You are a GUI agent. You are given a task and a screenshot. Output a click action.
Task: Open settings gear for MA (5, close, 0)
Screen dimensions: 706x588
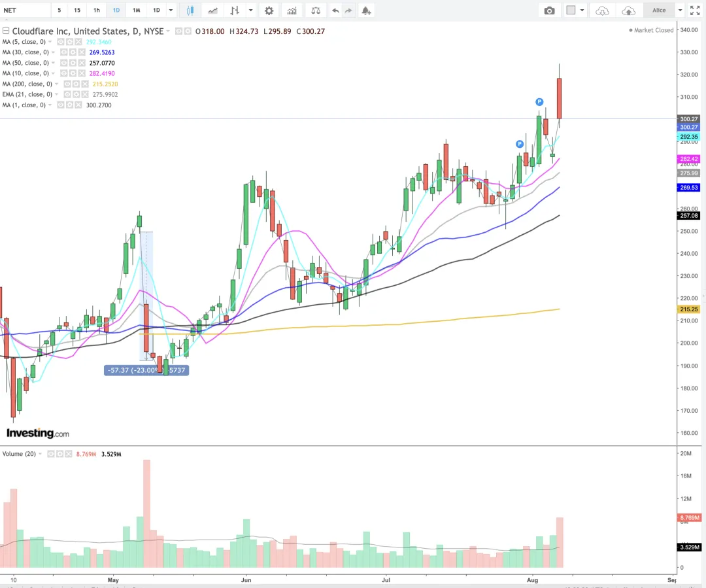[70, 42]
